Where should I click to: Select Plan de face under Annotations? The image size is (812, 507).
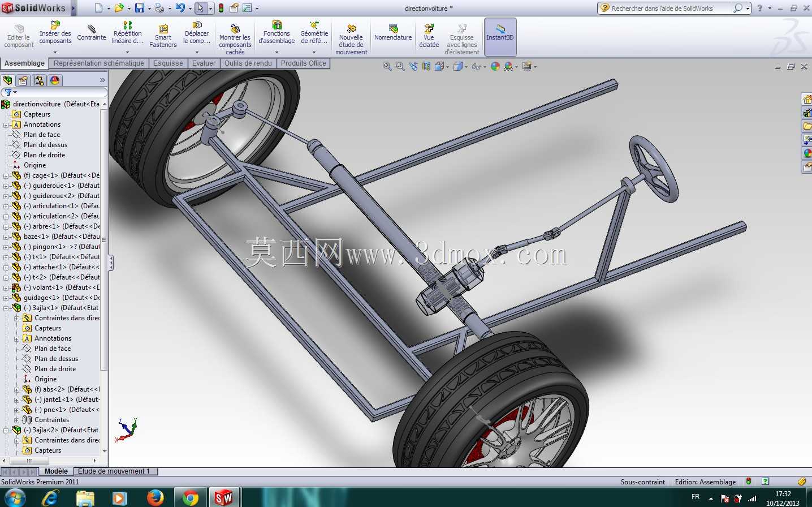(x=42, y=135)
